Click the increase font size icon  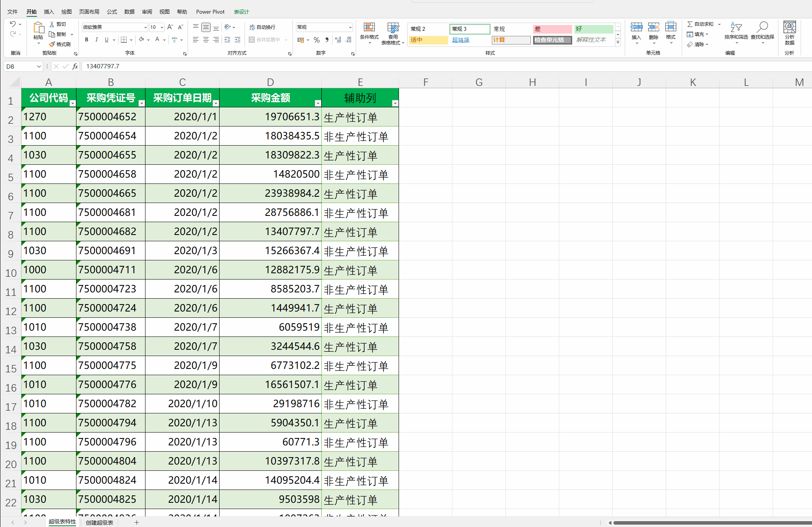tap(170, 27)
